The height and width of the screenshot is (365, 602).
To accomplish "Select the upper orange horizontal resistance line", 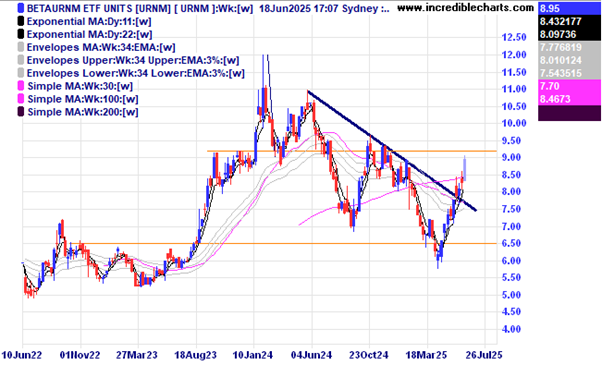I will click(351, 151).
